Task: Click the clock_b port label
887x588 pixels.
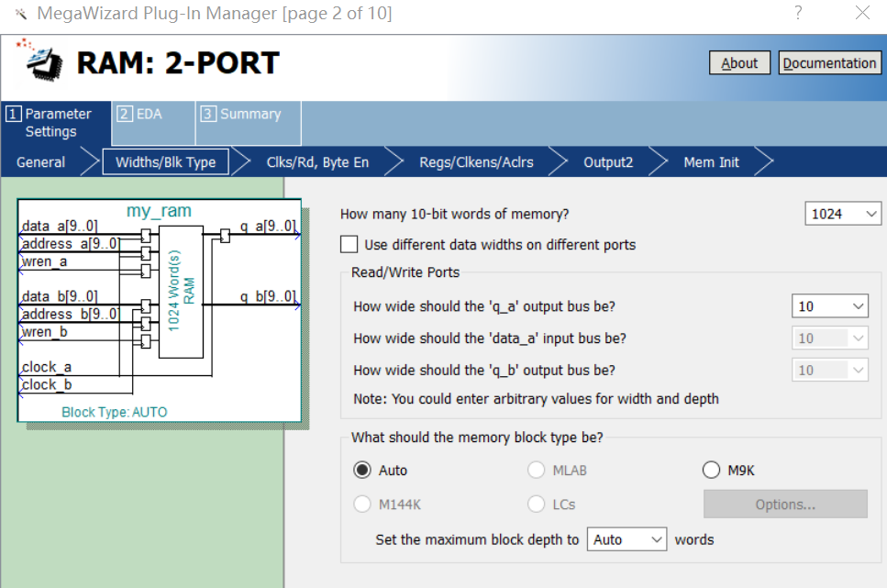Action: point(47,385)
